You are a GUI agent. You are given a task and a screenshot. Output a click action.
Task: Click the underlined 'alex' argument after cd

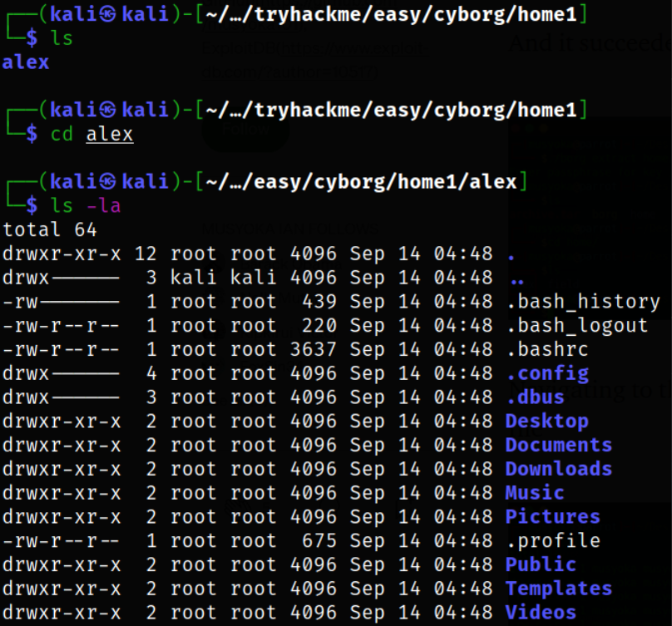coord(110,135)
